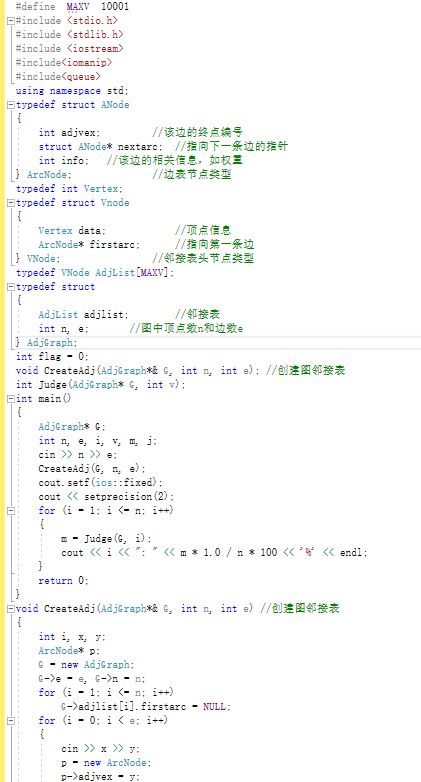Viewport: 421px width, 782px height.
Task: Click 'typedef VNode AdjList[MAXV];'
Action: click(95, 273)
